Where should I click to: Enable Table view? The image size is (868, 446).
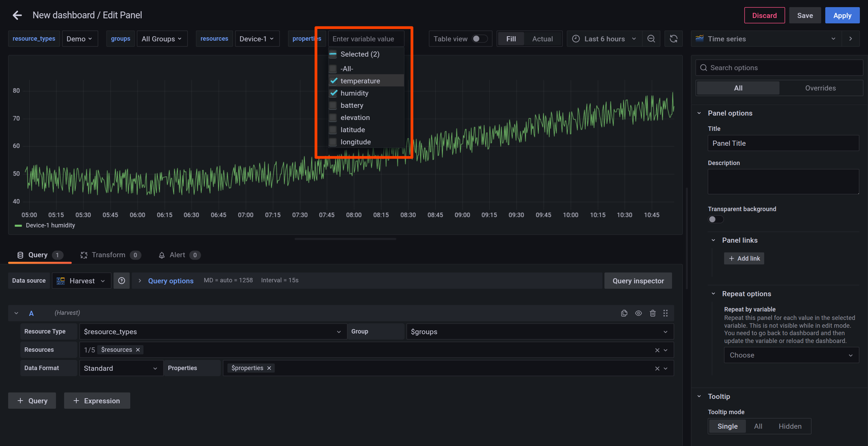(480, 39)
